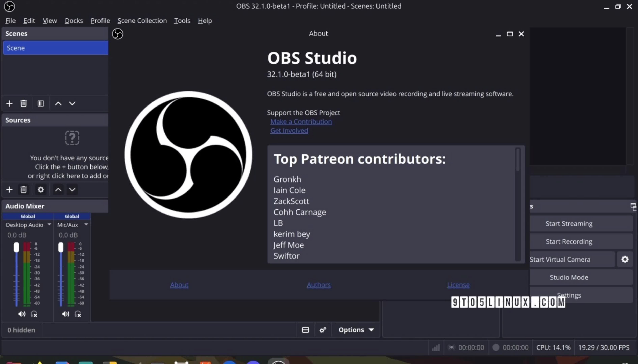Click the Make a Contribution link

coord(301,122)
